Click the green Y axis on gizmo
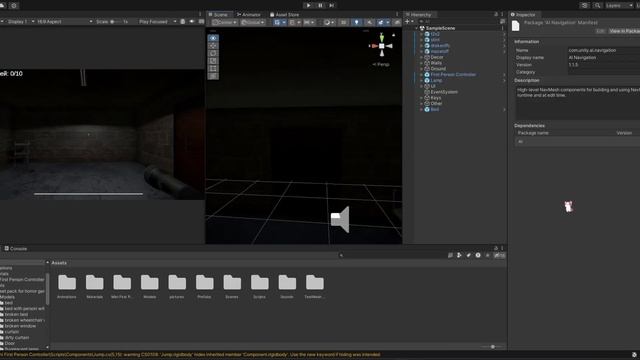The image size is (640, 360). (382, 37)
